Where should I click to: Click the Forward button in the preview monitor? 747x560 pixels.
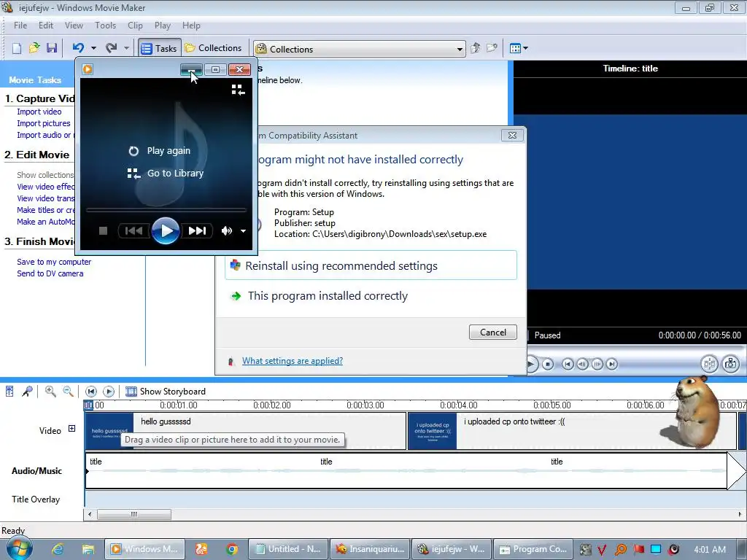coord(612,365)
